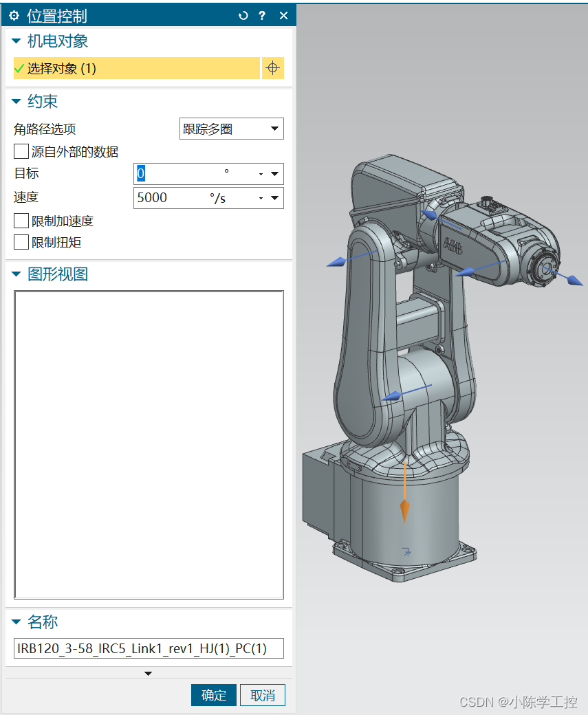Viewport: 588px width, 715px height.
Task: Click the green check beside 选择对象
Action: click(x=19, y=68)
